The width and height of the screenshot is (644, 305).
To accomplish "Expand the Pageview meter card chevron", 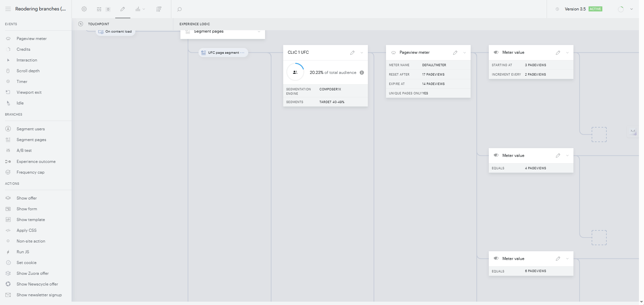I will click(x=465, y=53).
